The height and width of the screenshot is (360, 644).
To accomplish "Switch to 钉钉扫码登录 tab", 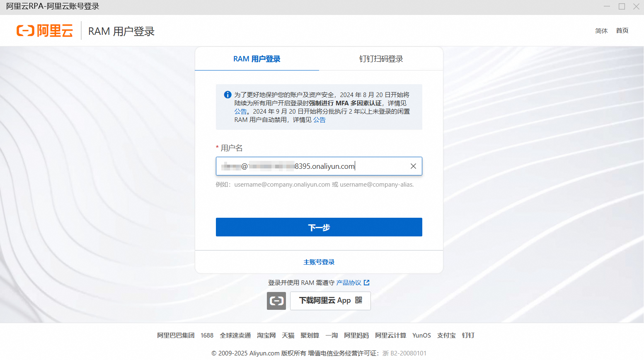I will [381, 59].
